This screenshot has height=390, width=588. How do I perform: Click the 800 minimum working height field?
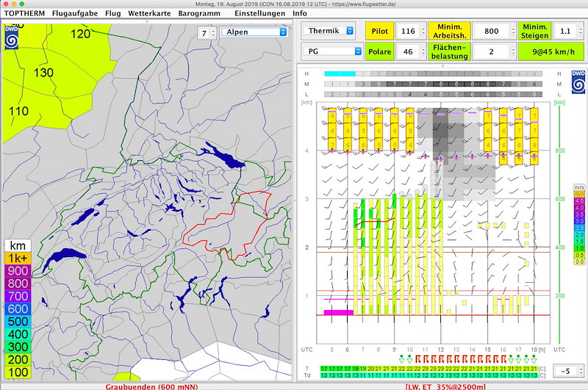pyautogui.click(x=491, y=31)
